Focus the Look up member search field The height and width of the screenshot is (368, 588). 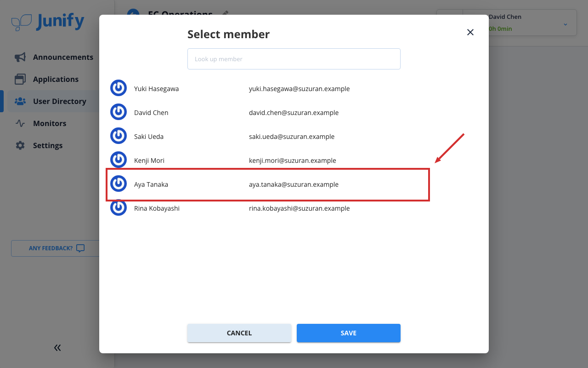(x=294, y=59)
